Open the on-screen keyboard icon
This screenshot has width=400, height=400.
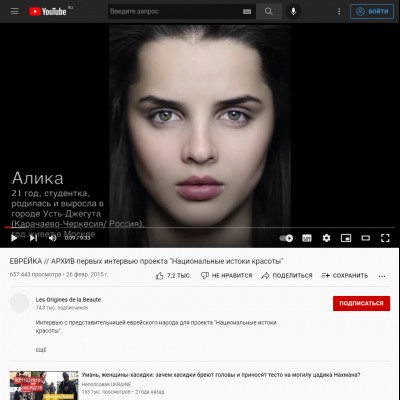click(x=247, y=12)
